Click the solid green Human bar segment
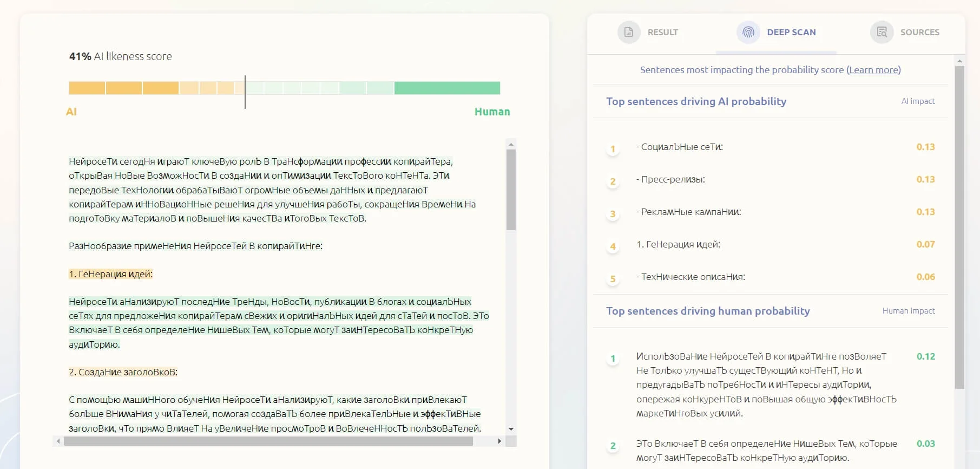This screenshot has height=469, width=980. point(447,88)
